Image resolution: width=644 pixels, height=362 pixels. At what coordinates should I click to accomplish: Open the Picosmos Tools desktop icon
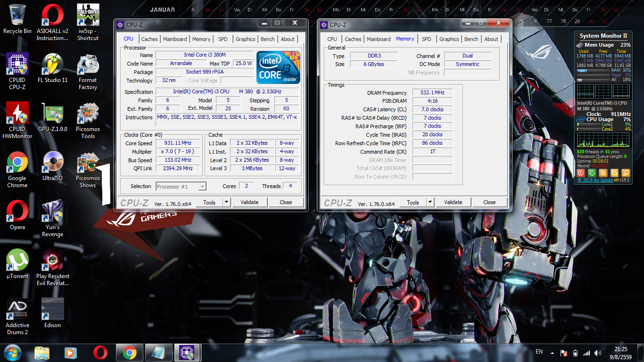click(x=88, y=121)
